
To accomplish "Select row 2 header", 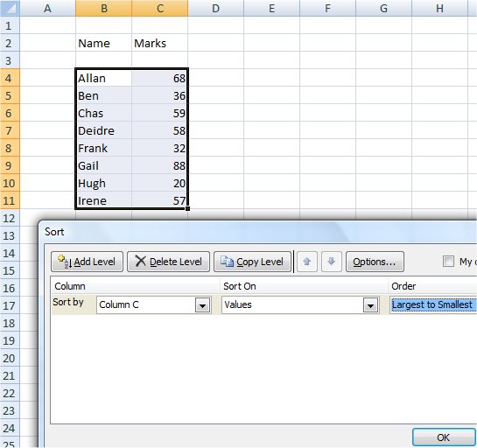I will point(10,43).
